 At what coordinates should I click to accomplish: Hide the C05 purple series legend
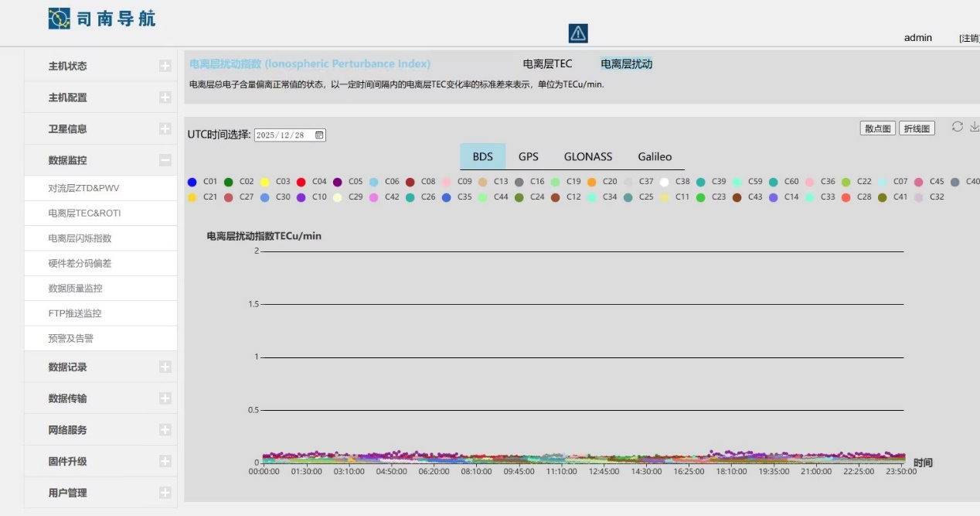point(338,182)
